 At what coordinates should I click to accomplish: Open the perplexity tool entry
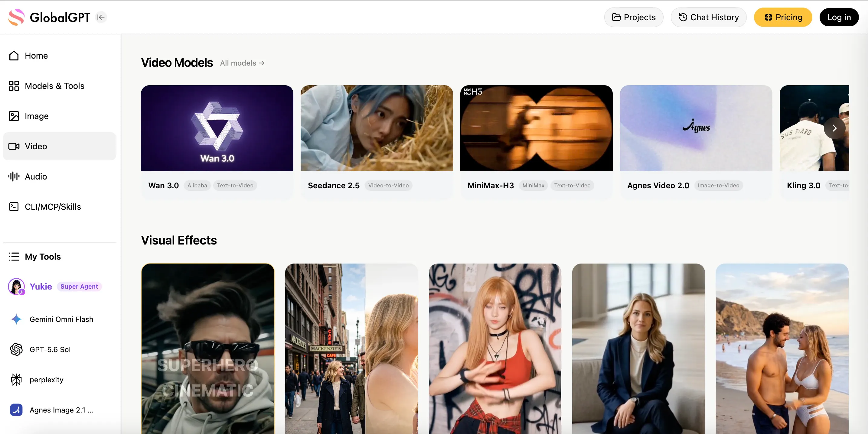tap(59, 380)
